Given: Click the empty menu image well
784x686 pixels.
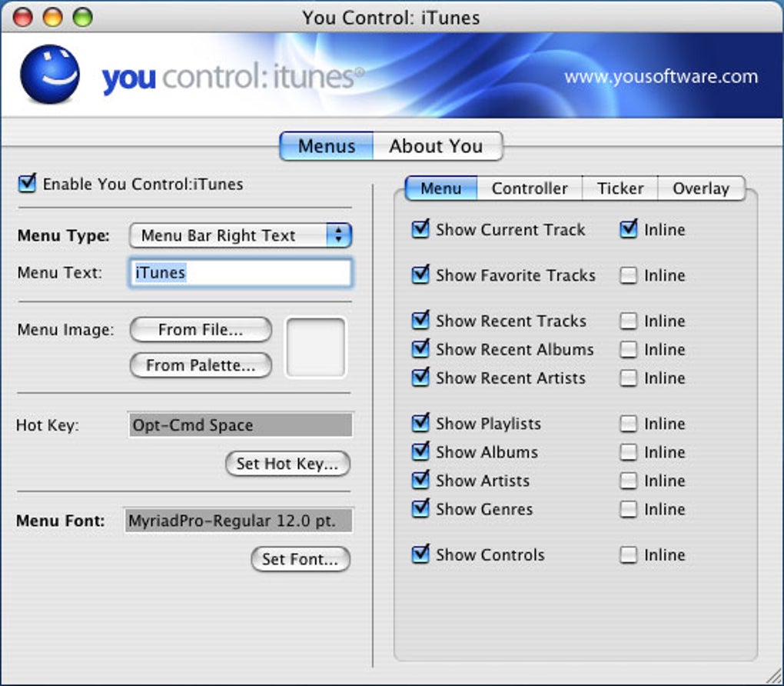Looking at the screenshot, I should [x=315, y=348].
